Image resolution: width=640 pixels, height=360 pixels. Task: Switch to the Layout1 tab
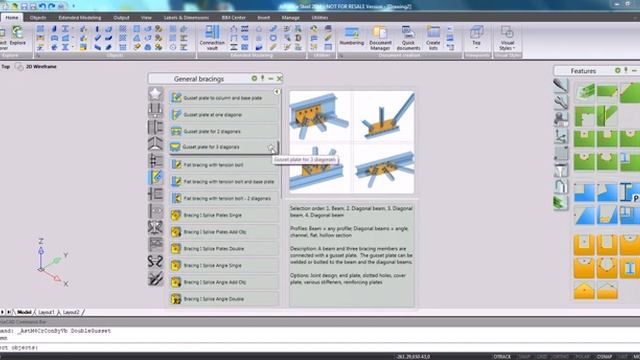click(x=46, y=312)
